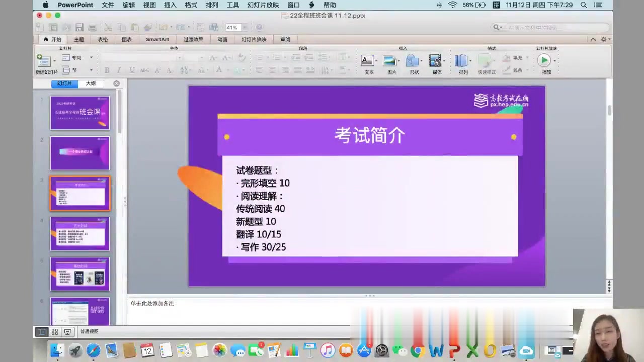Click the Center Text icon

pos(272,70)
